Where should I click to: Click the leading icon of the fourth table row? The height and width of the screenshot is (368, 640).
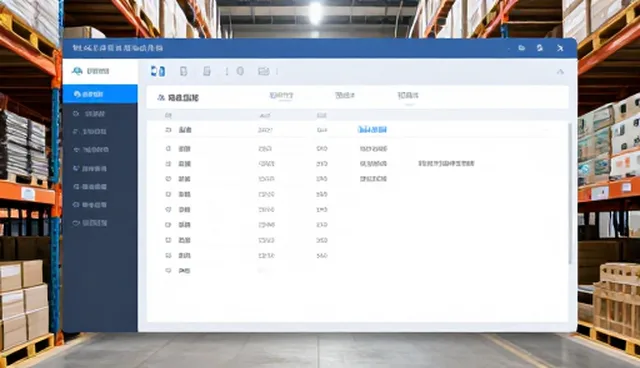[168, 179]
